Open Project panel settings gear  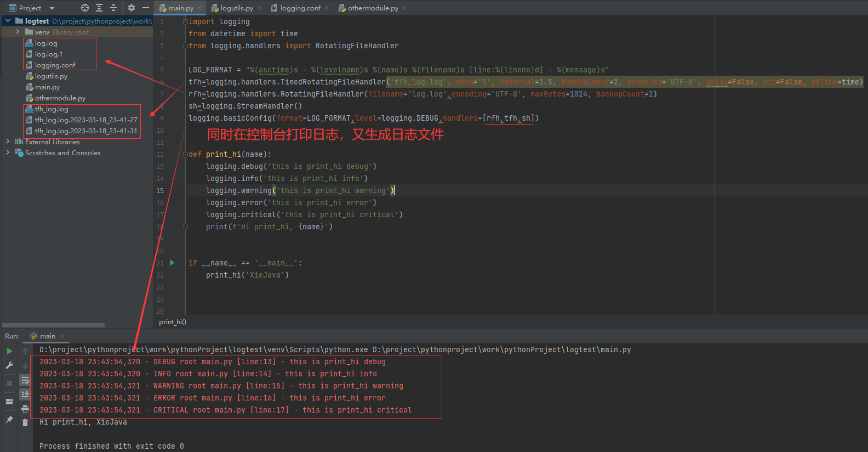(x=132, y=8)
